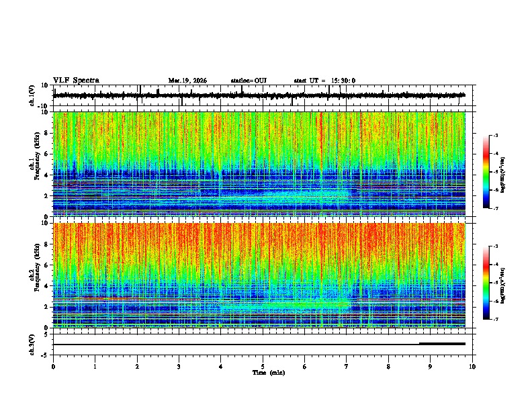532x411 pixels.
Task: Click the ch.2 colorbar '-7' tick value
Action: pos(496,319)
